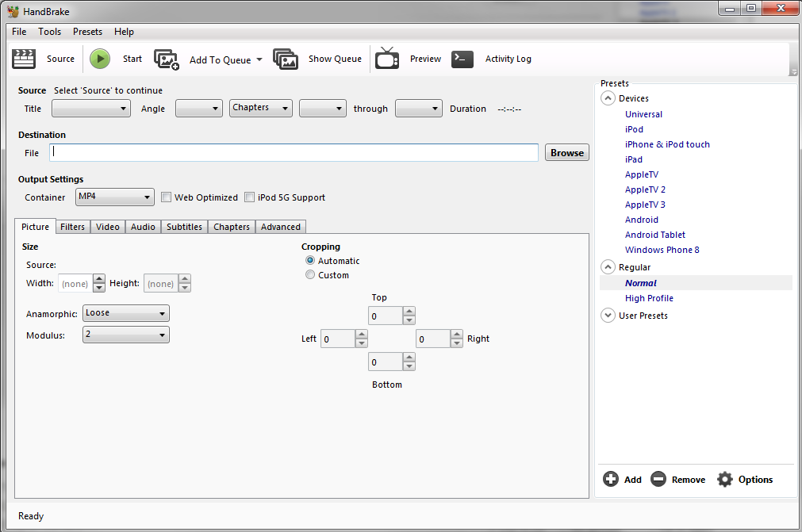Click the Show Queue stacked images icon
The width and height of the screenshot is (802, 532).
286,59
